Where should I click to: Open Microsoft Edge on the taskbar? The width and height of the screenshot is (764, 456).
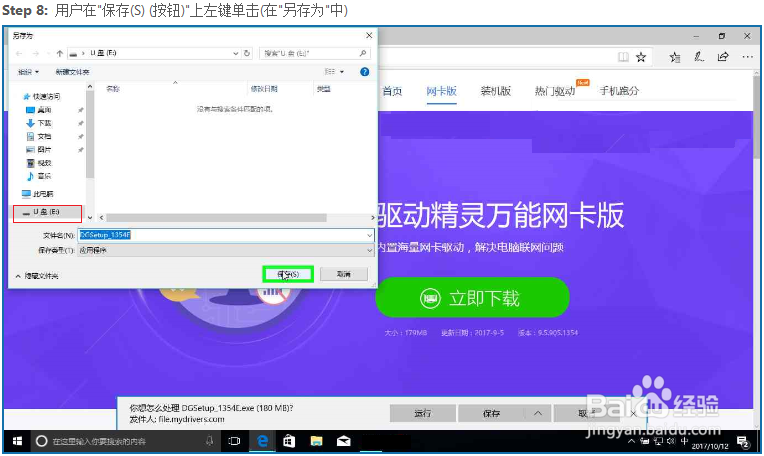[x=262, y=441]
